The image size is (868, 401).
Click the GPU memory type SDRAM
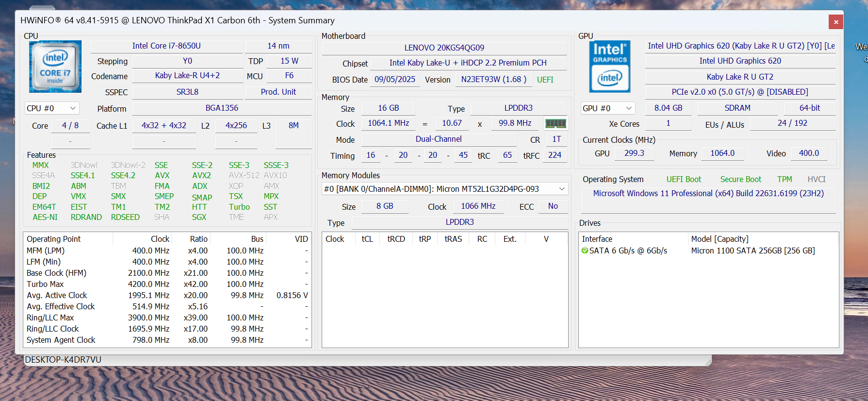[737, 108]
